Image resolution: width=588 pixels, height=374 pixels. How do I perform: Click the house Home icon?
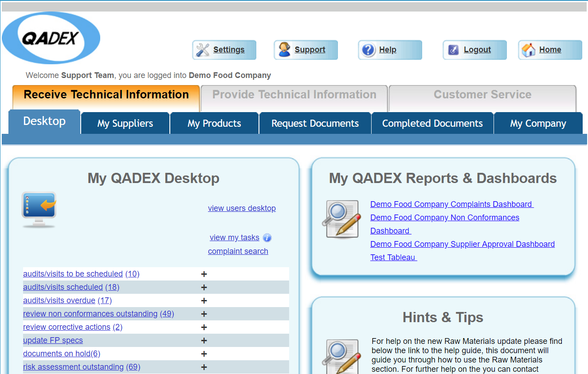[529, 50]
